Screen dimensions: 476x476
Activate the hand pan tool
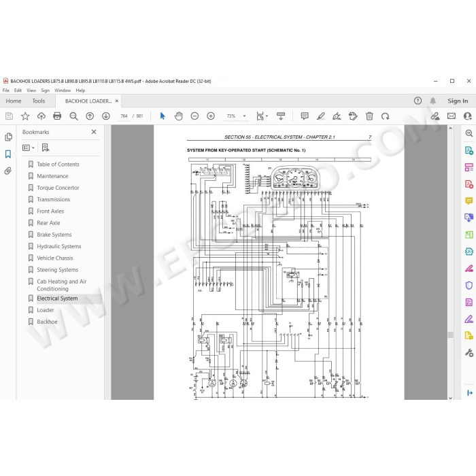click(x=179, y=116)
